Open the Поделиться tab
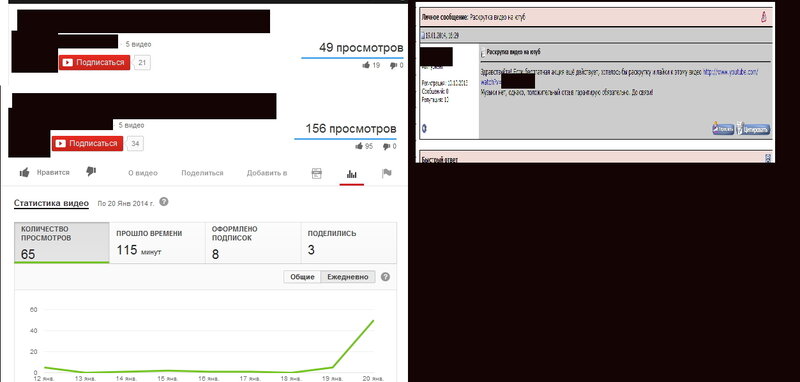The image size is (800, 382). click(x=203, y=173)
